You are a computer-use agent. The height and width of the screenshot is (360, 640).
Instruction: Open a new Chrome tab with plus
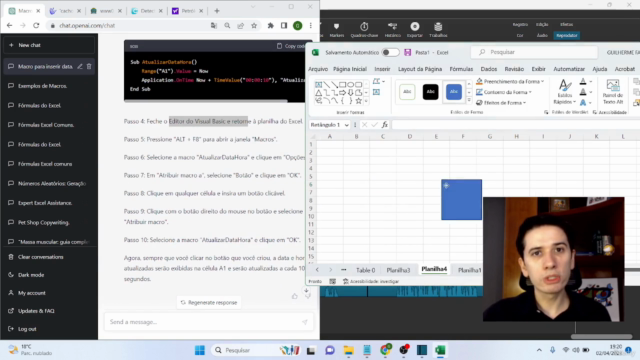pos(217,11)
